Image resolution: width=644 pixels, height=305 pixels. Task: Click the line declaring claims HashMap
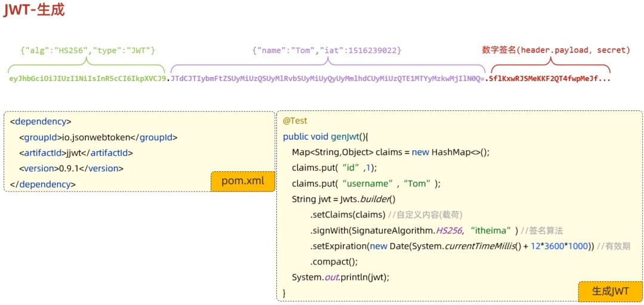pos(391,152)
